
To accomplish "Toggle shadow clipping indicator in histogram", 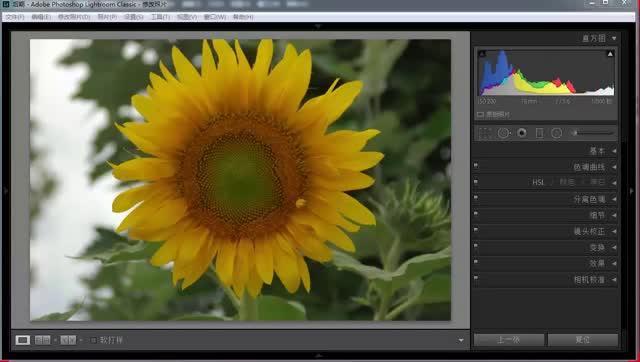I will 482,53.
